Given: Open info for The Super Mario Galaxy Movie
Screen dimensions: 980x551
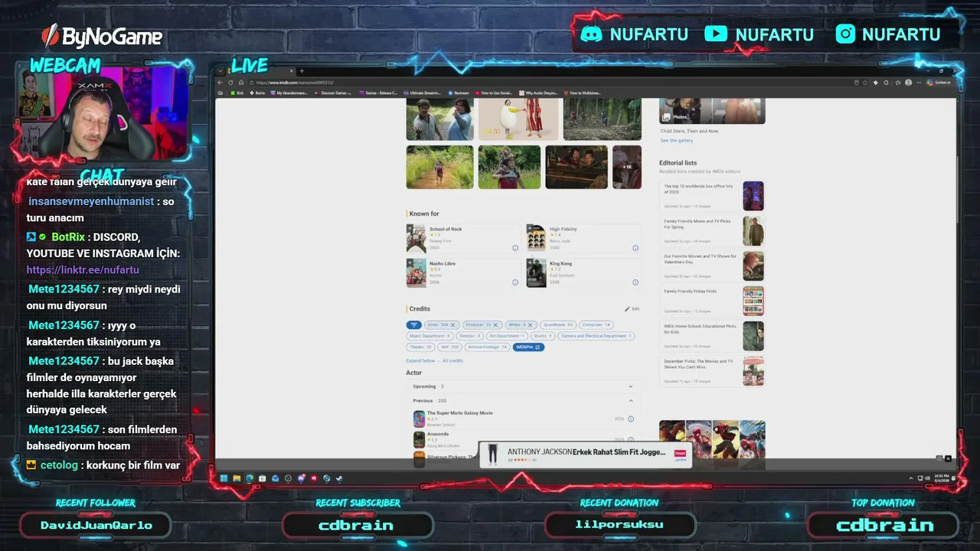Looking at the screenshot, I should click(x=631, y=419).
